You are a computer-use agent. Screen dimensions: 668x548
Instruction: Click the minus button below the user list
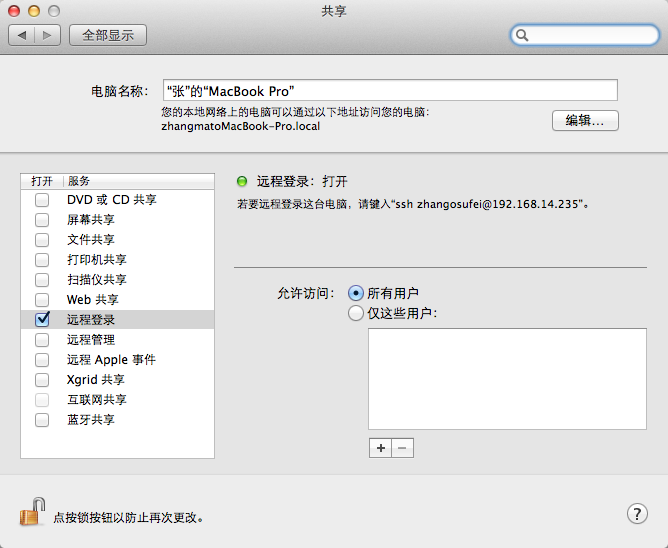pos(403,448)
